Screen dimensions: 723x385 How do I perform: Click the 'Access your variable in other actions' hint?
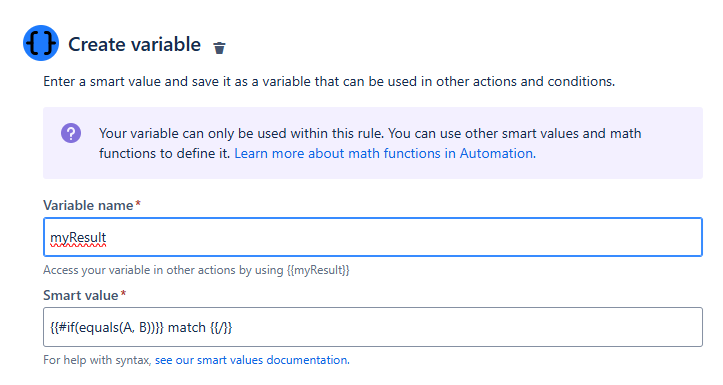pyautogui.click(x=196, y=270)
